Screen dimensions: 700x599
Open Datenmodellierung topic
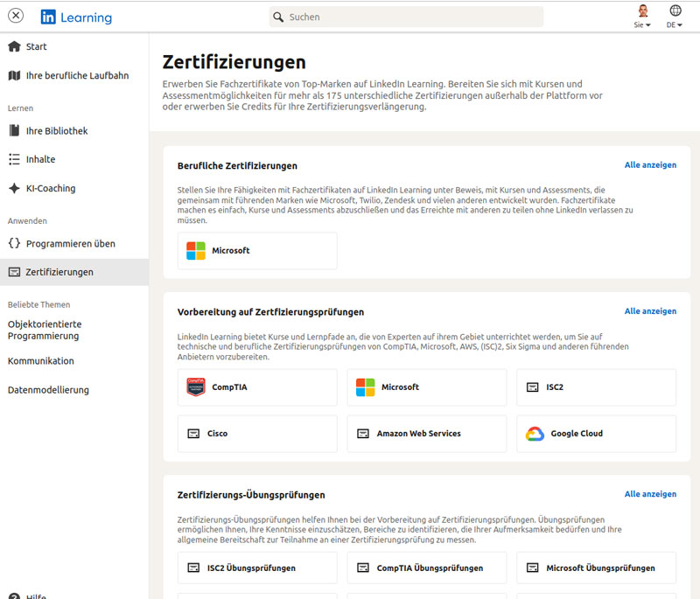48,390
